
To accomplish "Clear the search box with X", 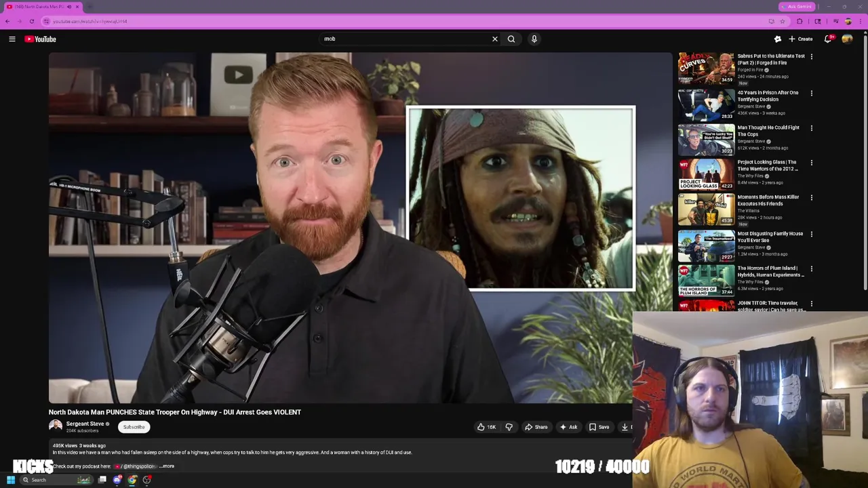I will point(495,39).
